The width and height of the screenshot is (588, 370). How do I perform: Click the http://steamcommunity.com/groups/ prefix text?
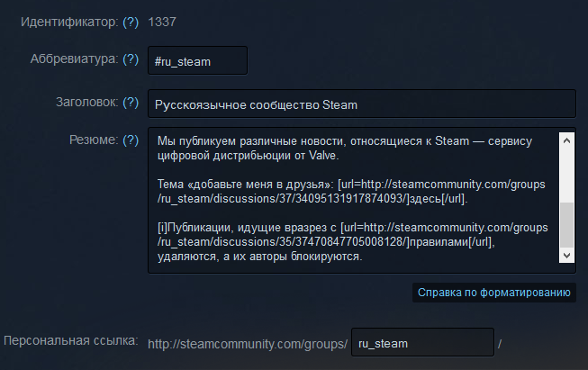click(248, 344)
